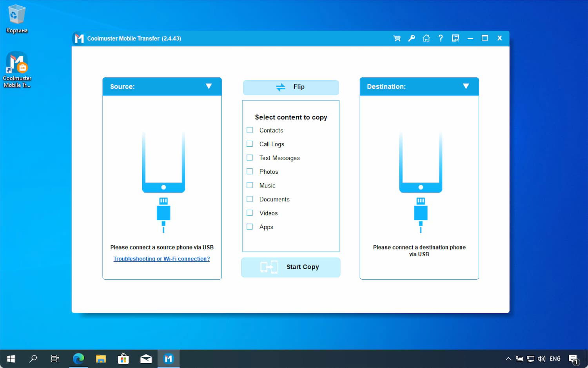
Task: Click the Start Copy button
Action: (290, 267)
